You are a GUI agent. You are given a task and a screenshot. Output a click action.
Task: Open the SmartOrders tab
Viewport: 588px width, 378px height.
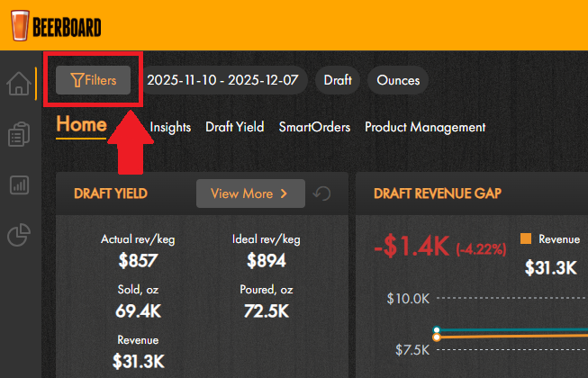click(x=314, y=128)
